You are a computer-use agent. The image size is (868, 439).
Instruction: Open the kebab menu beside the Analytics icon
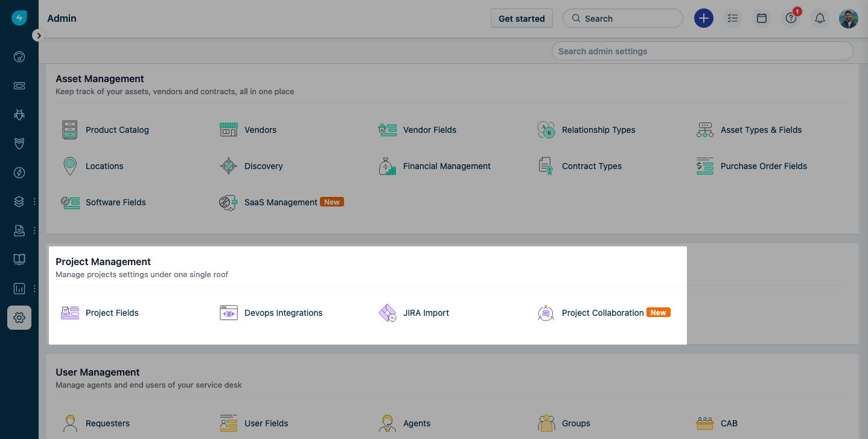click(34, 288)
